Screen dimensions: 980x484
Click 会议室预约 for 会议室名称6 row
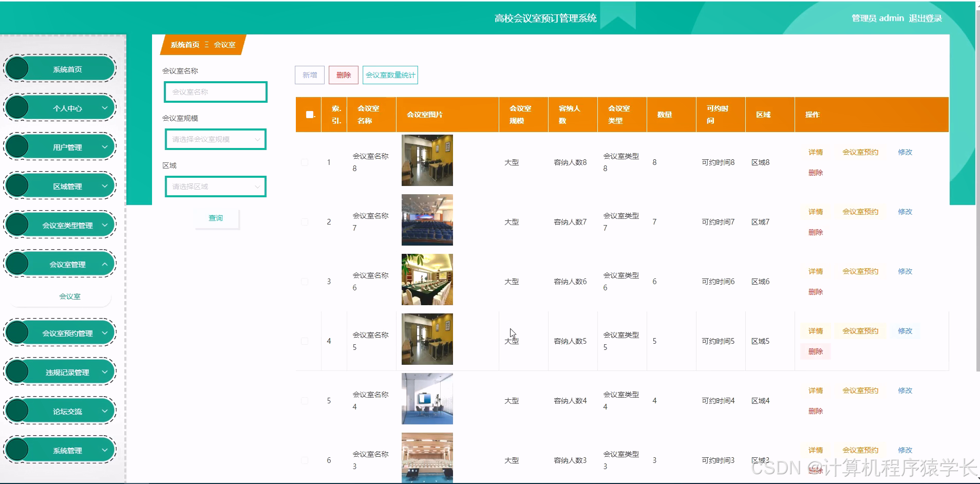point(860,271)
